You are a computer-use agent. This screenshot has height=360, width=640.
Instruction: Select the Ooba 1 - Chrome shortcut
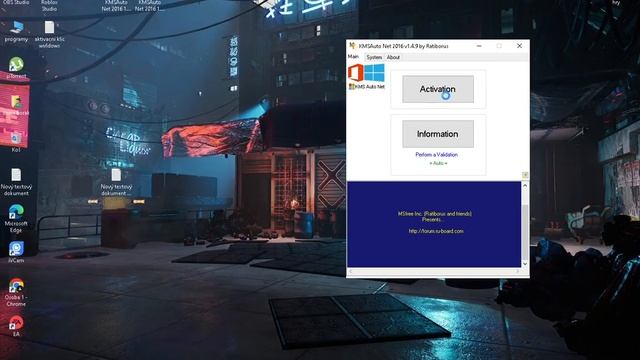click(16, 292)
